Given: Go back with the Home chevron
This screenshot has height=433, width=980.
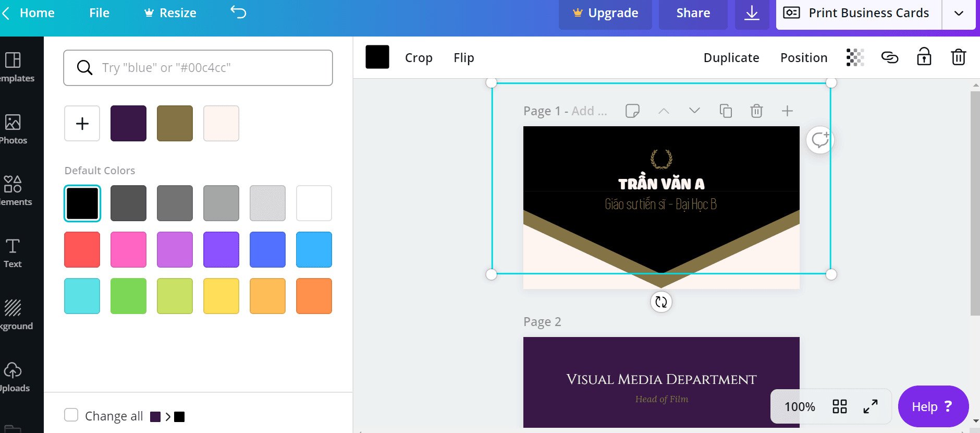Looking at the screenshot, I should pyautogui.click(x=6, y=13).
